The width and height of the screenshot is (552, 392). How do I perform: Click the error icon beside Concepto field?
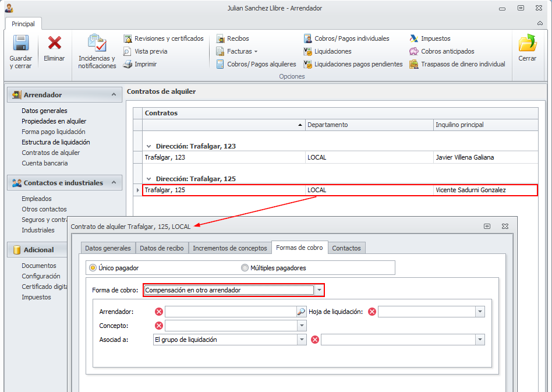pyautogui.click(x=159, y=326)
